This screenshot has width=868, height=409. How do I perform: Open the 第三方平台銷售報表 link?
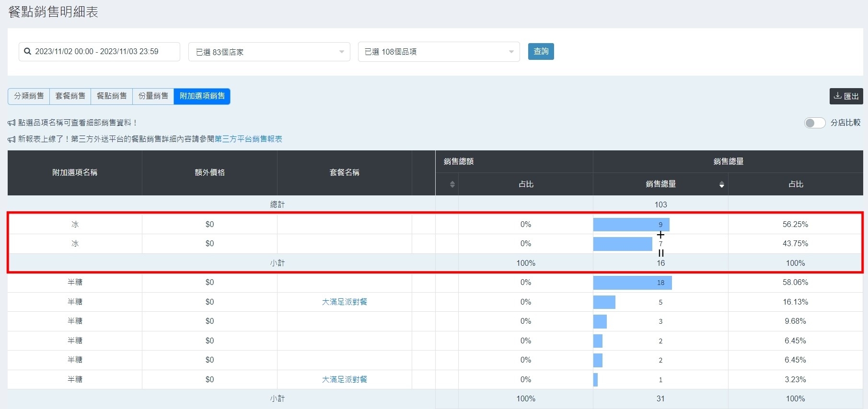(x=248, y=139)
